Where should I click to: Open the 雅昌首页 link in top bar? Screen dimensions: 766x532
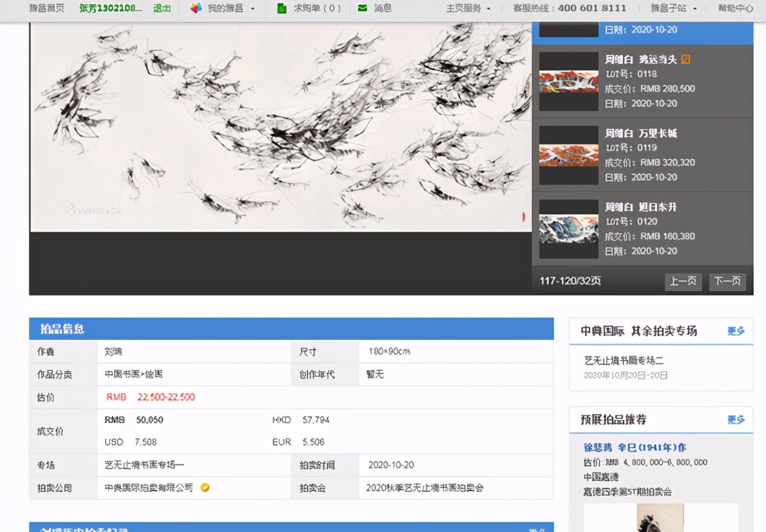point(46,9)
